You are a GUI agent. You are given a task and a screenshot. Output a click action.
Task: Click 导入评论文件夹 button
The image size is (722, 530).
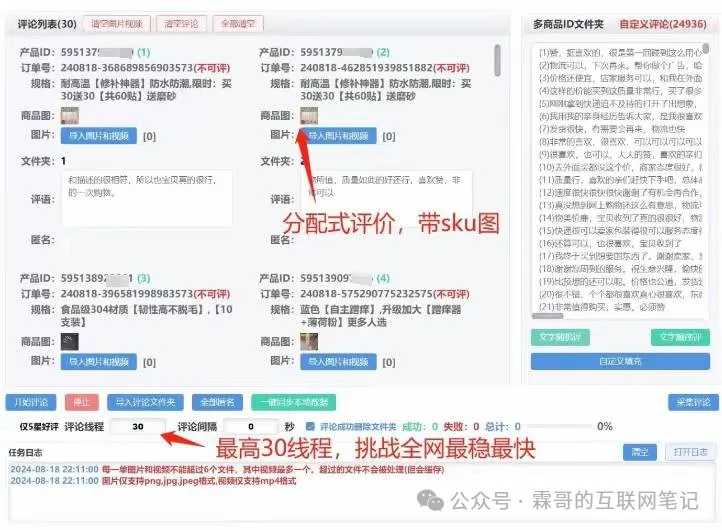click(x=145, y=402)
